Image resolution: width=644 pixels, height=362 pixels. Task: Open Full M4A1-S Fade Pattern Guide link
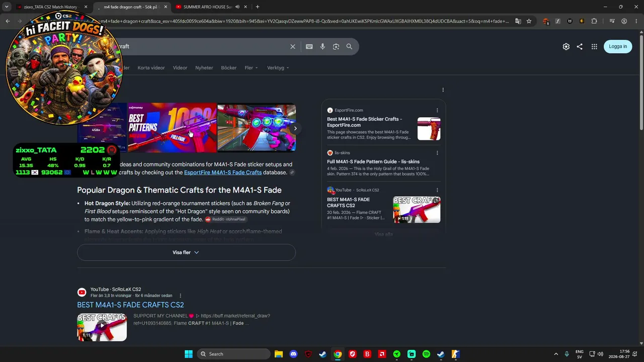(373, 162)
